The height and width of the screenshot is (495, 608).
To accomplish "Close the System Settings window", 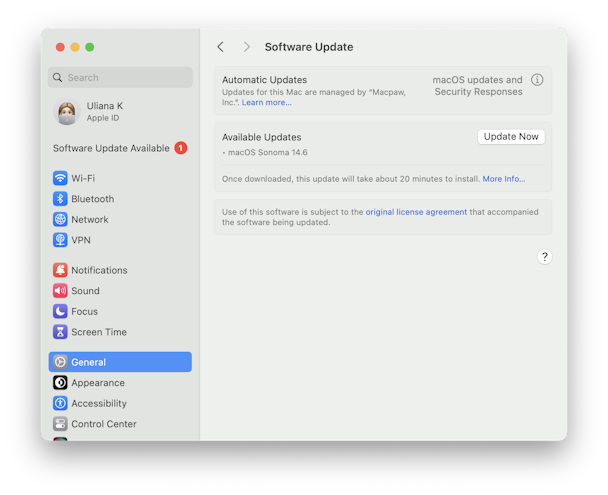I will tap(60, 47).
